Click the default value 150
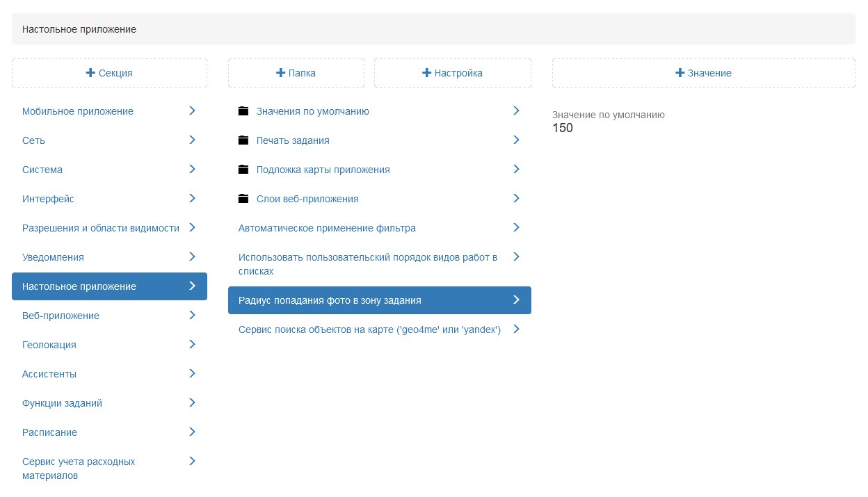868x497 pixels. (563, 128)
